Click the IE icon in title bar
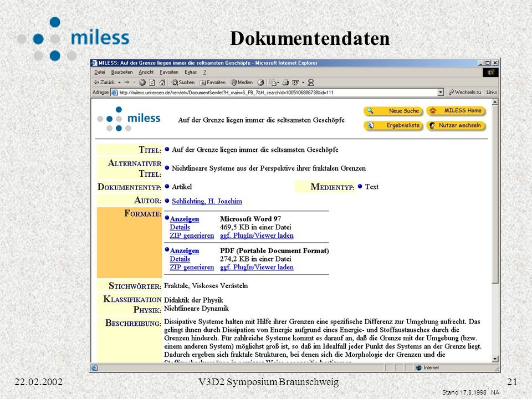The height and width of the screenshot is (399, 532). pyautogui.click(x=95, y=63)
